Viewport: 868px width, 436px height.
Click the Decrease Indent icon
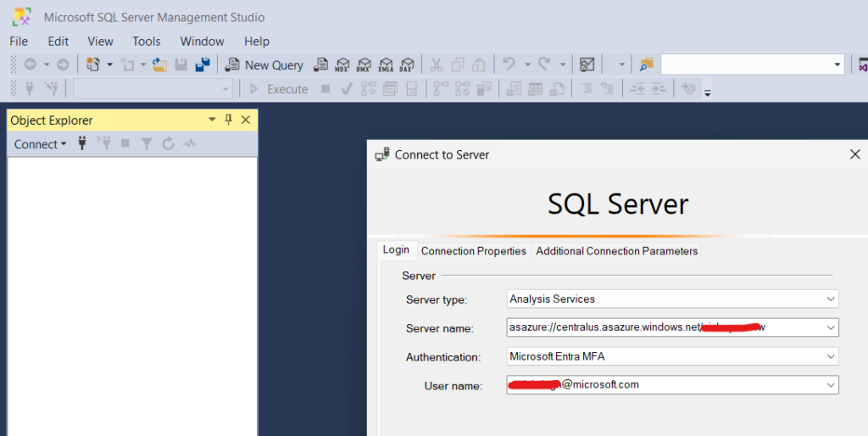click(637, 88)
